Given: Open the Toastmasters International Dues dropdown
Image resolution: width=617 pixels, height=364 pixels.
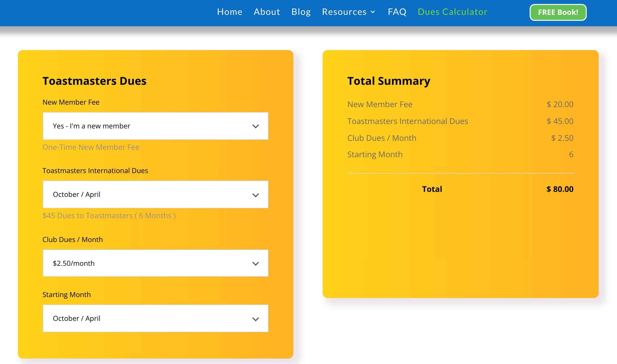Looking at the screenshot, I should point(156,194).
